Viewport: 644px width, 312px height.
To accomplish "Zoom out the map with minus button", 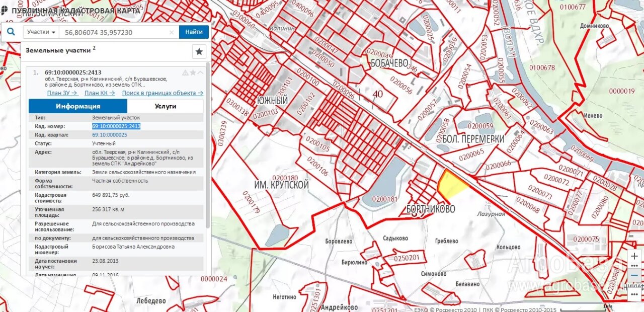I will (x=634, y=276).
